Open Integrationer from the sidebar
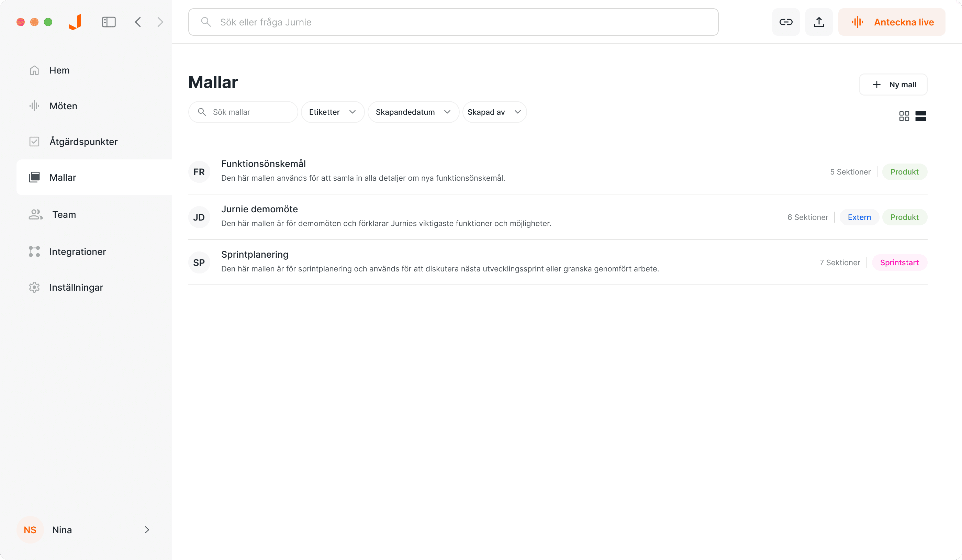The height and width of the screenshot is (560, 962). coord(78,251)
